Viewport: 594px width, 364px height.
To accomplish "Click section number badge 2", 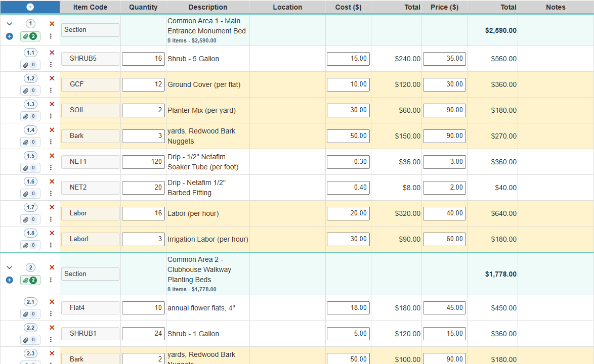I will 31,267.
